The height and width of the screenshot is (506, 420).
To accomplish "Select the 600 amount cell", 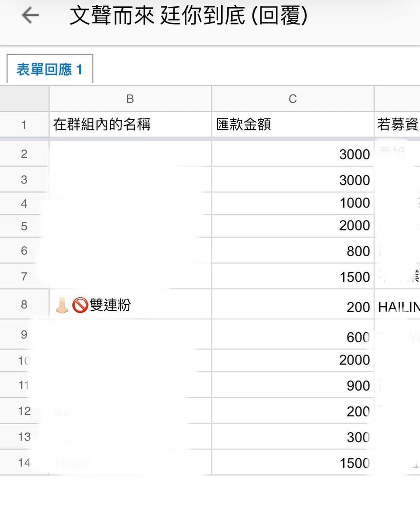I will point(293,334).
